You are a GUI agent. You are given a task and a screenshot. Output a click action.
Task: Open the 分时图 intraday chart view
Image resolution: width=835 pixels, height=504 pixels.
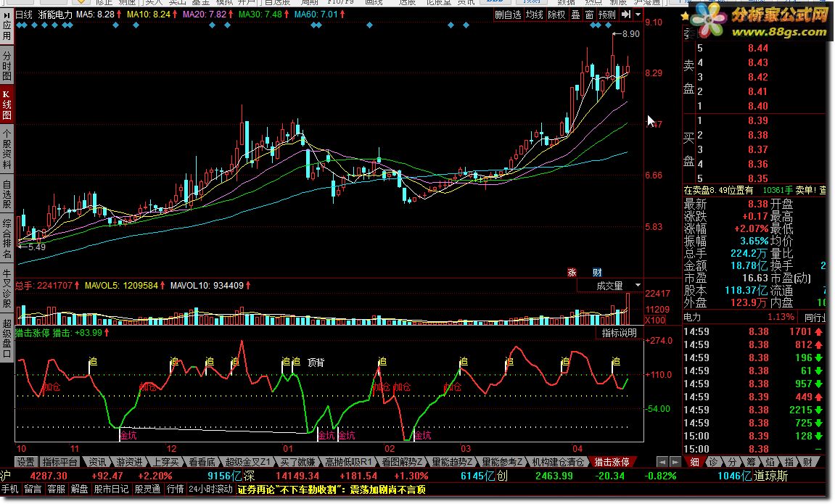7,64
